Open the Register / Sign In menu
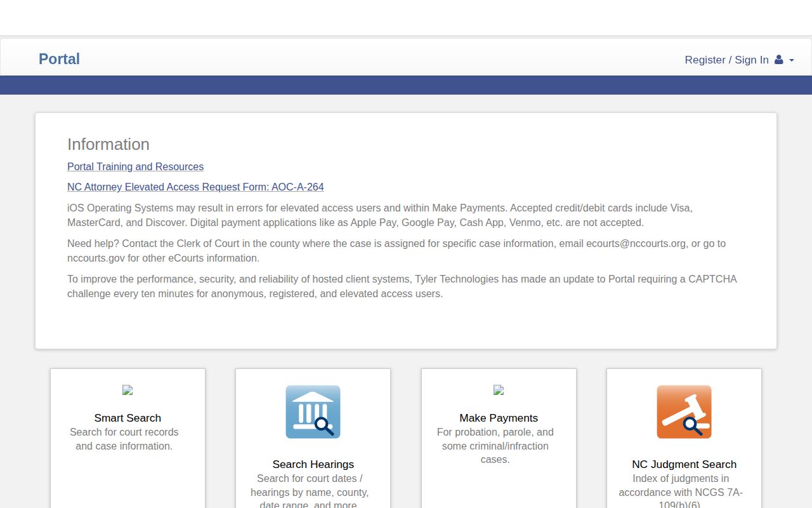 (x=739, y=60)
